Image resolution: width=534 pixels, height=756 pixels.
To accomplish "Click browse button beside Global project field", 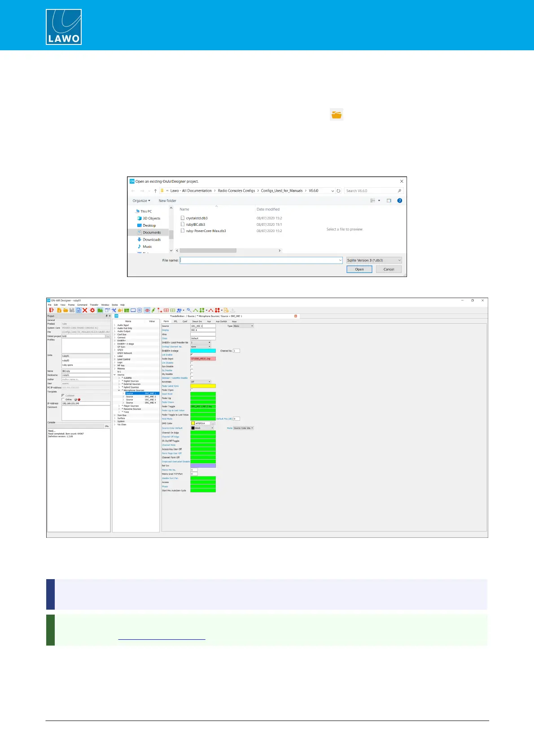I will pyautogui.click(x=108, y=336).
